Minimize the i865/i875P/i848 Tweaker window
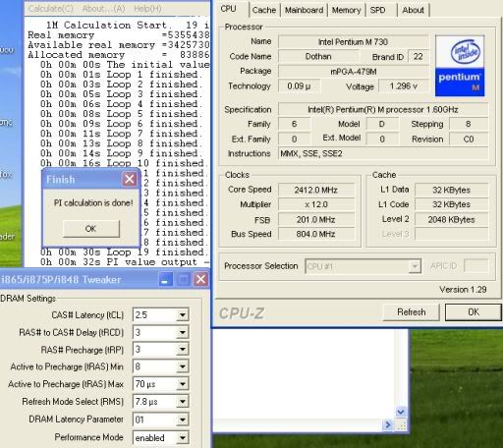Viewport: 503px width, 448px height. 165,279
